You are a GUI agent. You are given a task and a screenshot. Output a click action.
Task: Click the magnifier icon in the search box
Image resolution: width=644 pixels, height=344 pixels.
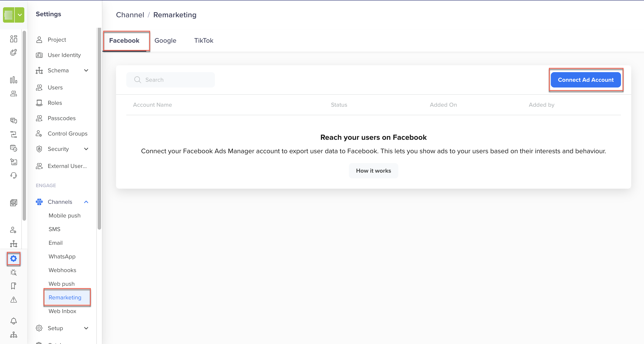[x=138, y=80]
